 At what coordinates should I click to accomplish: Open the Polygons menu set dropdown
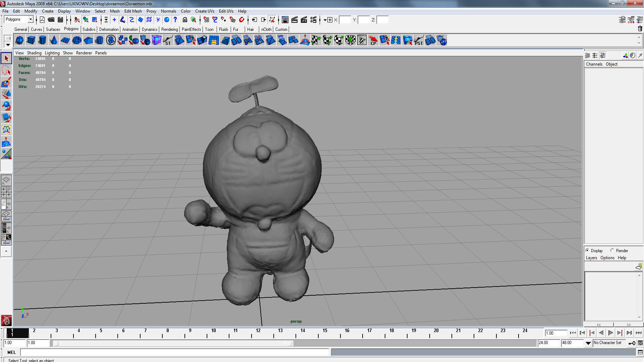click(31, 19)
